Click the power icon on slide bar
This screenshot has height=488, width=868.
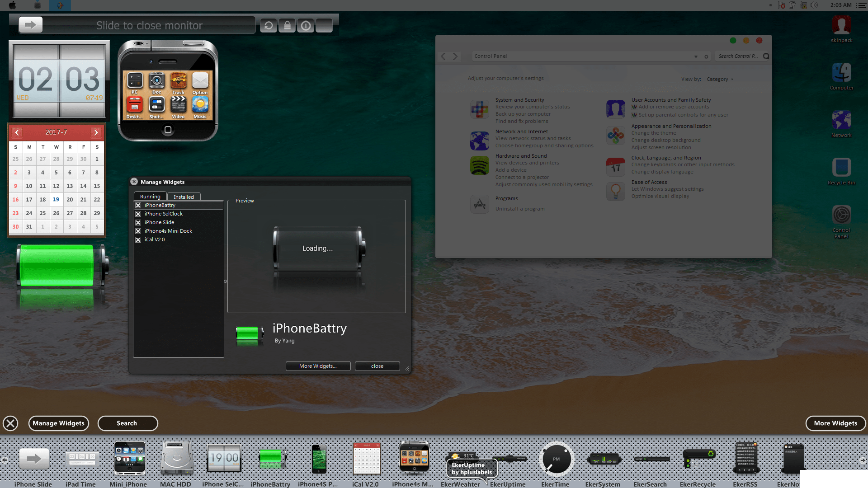(306, 25)
